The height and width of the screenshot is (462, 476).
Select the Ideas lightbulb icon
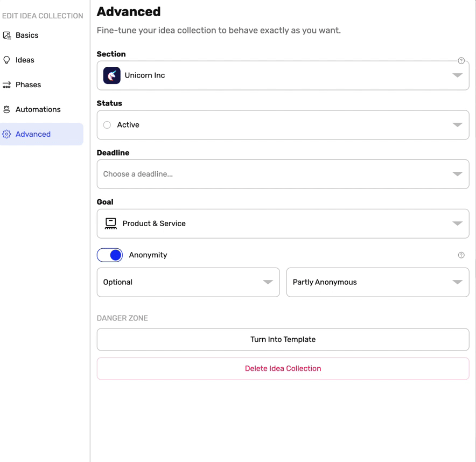(x=6, y=60)
